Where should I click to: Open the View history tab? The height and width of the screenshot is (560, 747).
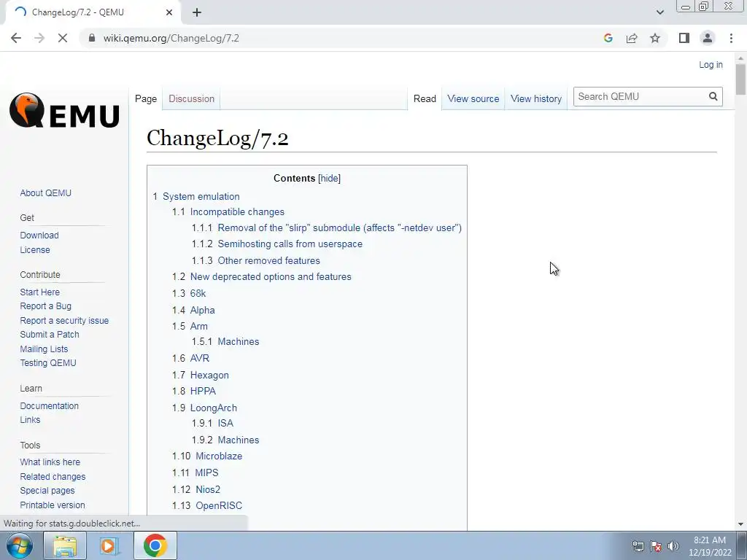click(536, 98)
